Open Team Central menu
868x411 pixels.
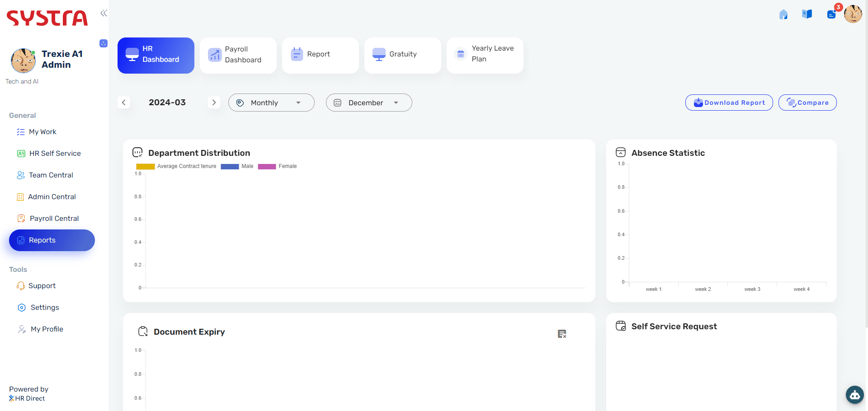click(x=52, y=175)
